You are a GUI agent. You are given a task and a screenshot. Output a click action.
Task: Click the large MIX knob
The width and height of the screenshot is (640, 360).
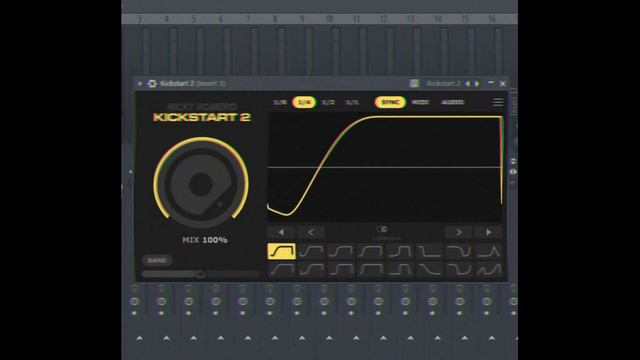201,184
